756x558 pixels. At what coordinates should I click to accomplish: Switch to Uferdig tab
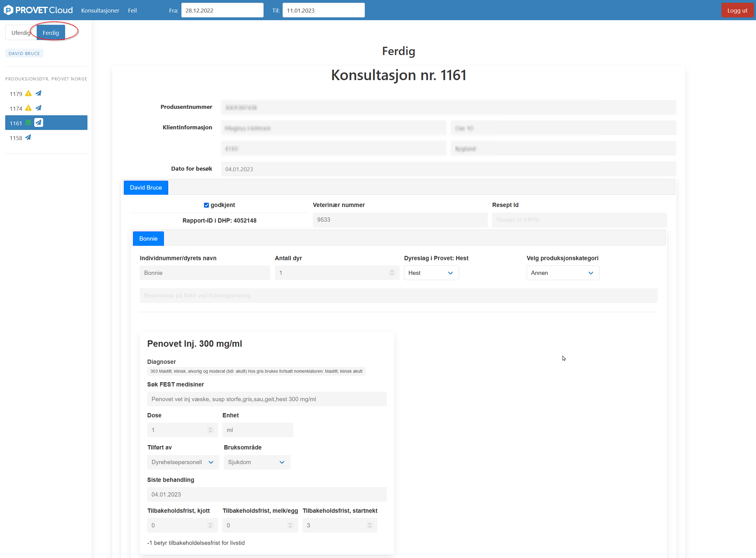coord(21,33)
